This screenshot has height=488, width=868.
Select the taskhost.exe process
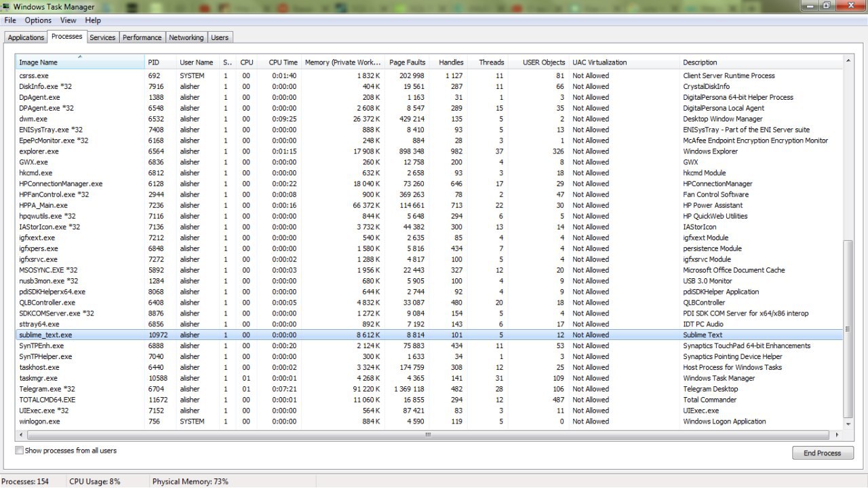point(429,367)
